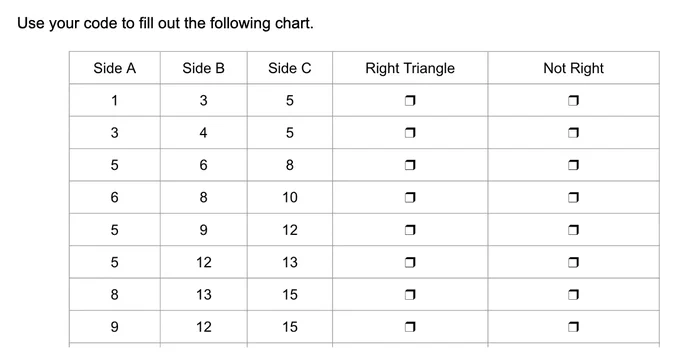Check Right Triangle box for row 1, 3, 5
The image size is (680, 360).
pos(410,101)
